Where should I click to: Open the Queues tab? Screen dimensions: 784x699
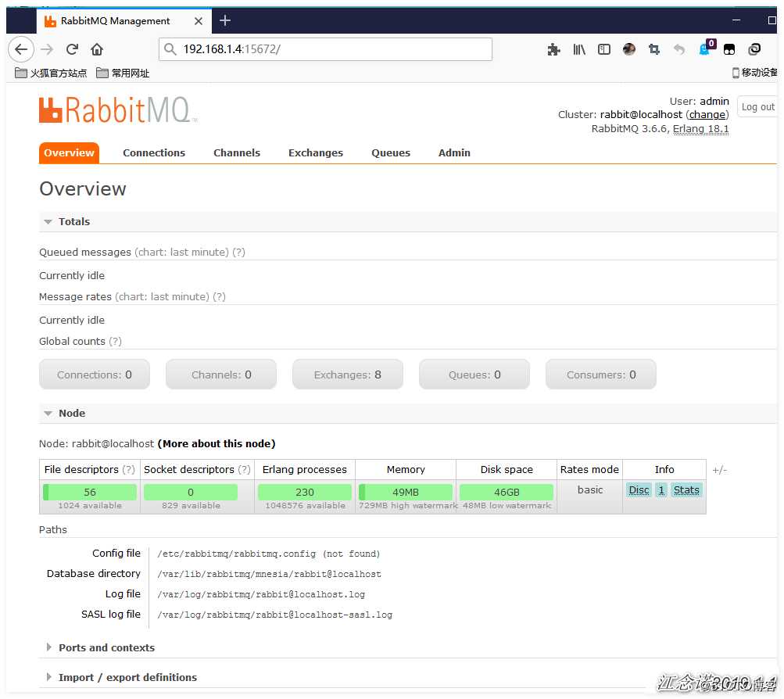tap(391, 153)
